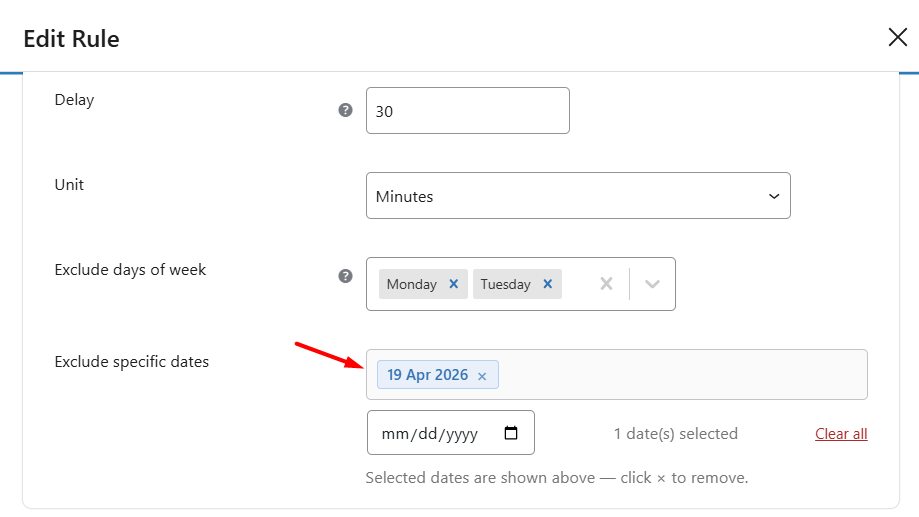
Task: Open the Unit dropdown showing Minutes
Action: point(578,196)
